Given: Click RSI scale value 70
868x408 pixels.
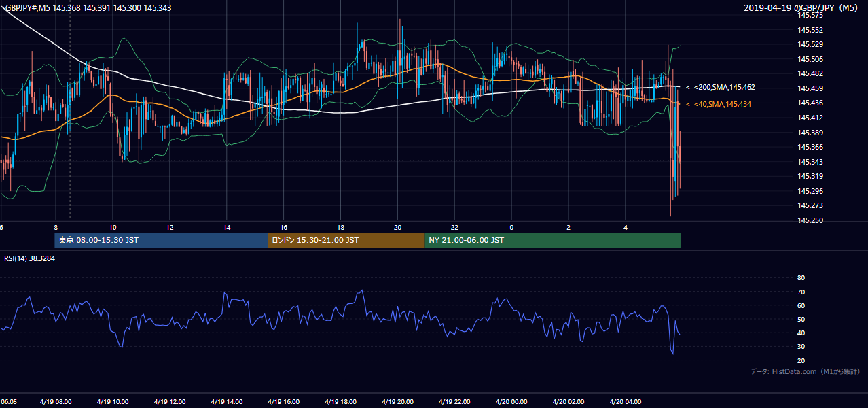Looking at the screenshot, I should pyautogui.click(x=801, y=292).
